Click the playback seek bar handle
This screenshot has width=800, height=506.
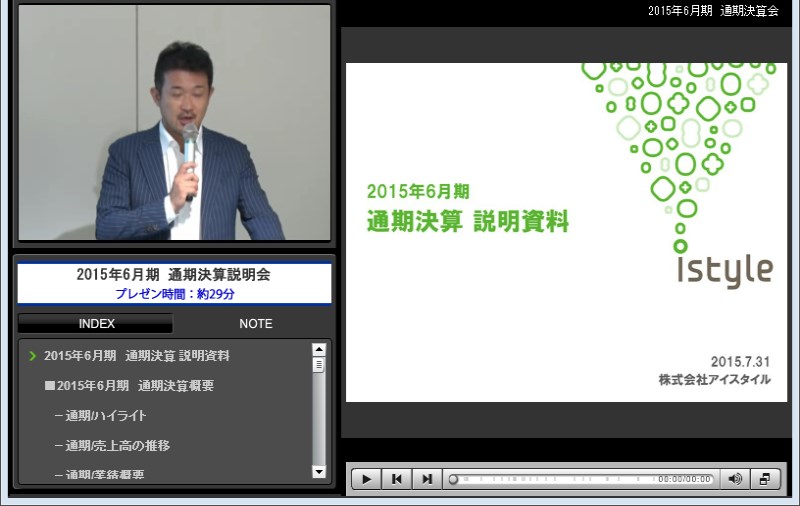[453, 479]
